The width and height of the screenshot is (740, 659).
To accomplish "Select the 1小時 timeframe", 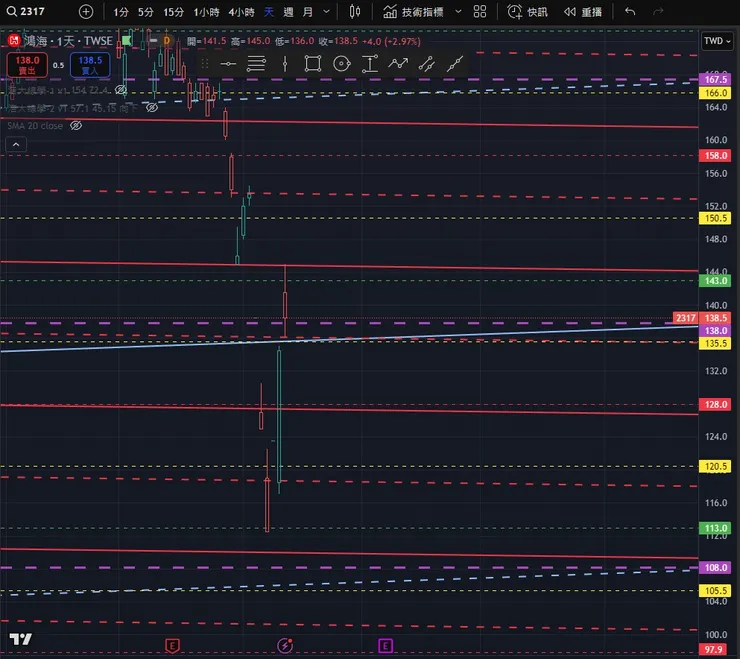I will (x=206, y=12).
